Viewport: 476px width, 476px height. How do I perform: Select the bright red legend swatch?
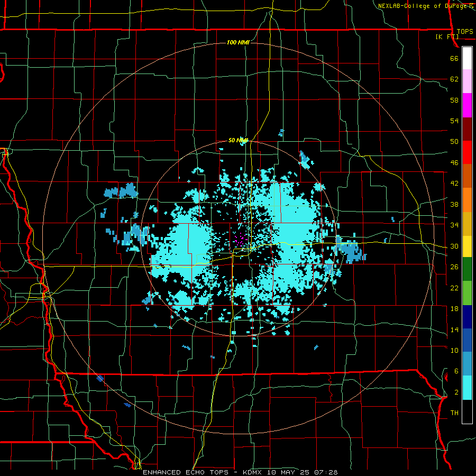pos(467,152)
